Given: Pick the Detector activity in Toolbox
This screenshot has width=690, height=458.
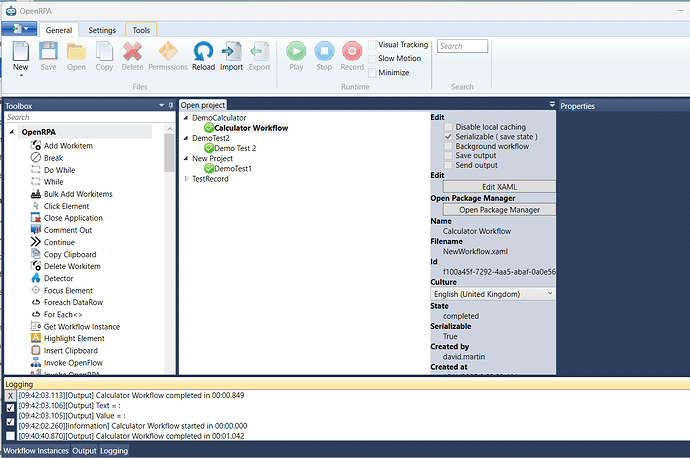Looking at the screenshot, I should [58, 278].
